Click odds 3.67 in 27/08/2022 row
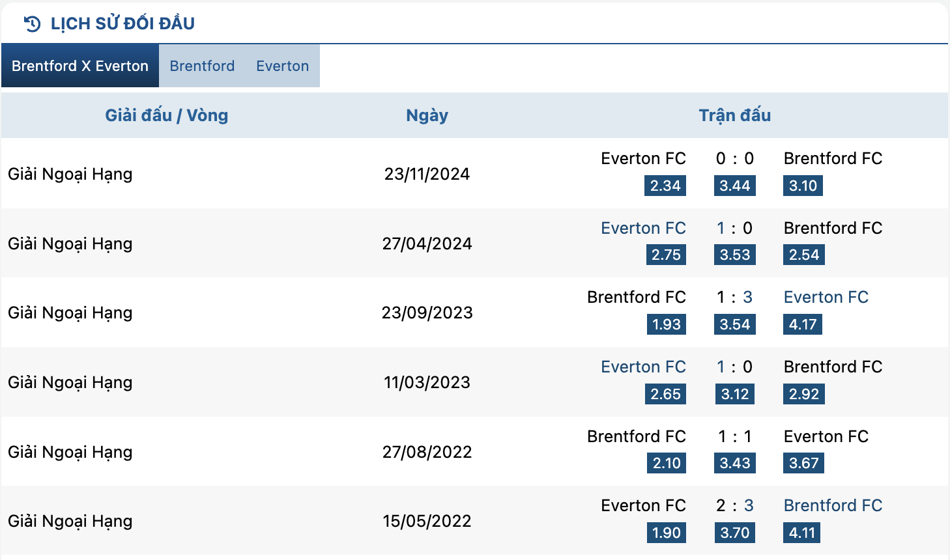The width and height of the screenshot is (950, 560). [x=803, y=463]
